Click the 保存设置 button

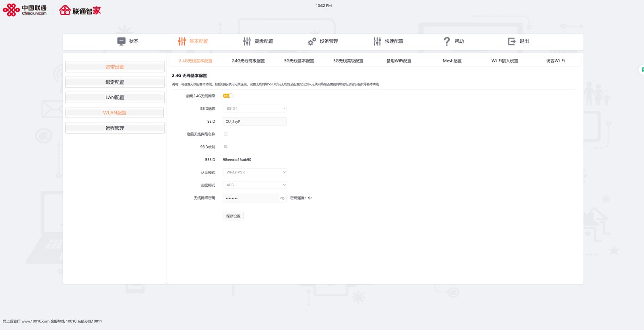(x=233, y=216)
